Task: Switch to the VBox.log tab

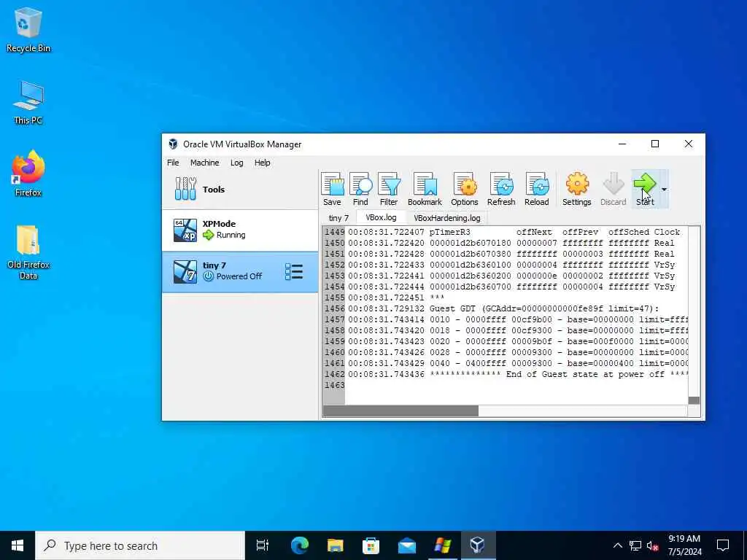Action: pyautogui.click(x=381, y=217)
